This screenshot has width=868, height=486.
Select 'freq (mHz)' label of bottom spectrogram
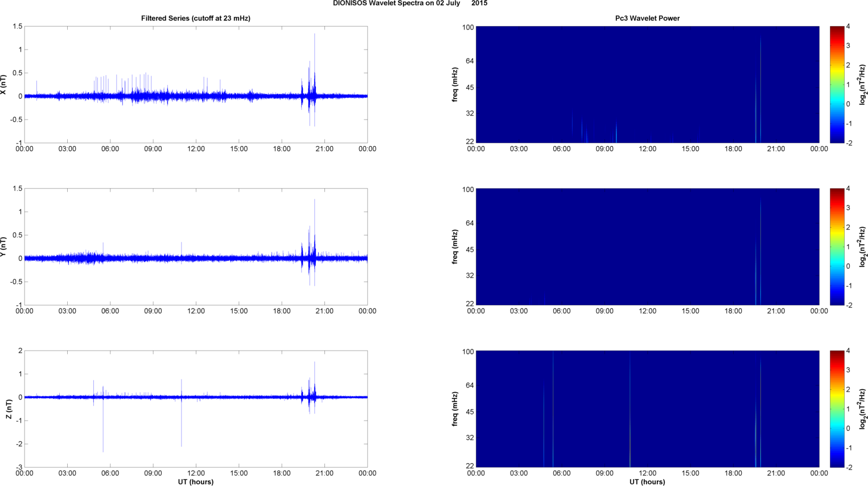click(455, 409)
